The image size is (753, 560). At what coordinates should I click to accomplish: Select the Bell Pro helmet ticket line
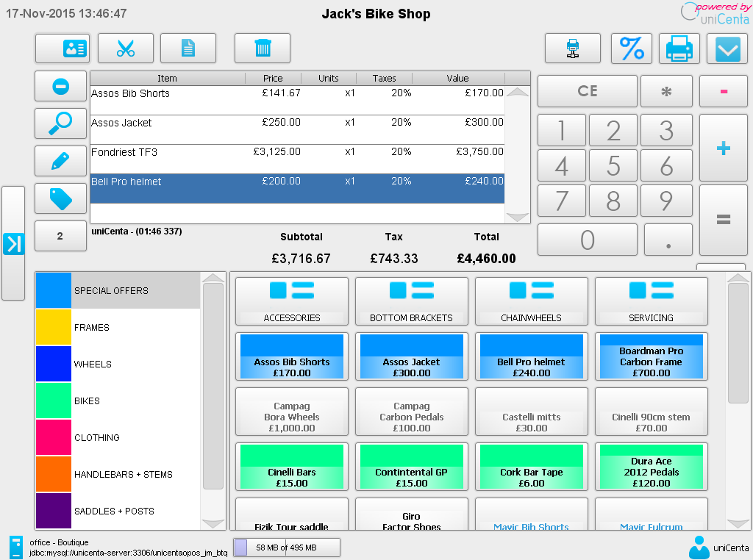click(297, 189)
